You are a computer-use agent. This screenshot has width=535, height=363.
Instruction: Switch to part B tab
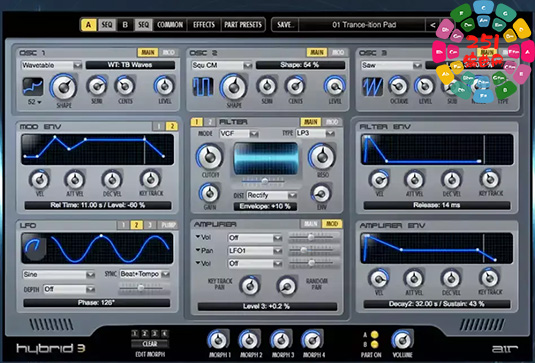(x=125, y=25)
